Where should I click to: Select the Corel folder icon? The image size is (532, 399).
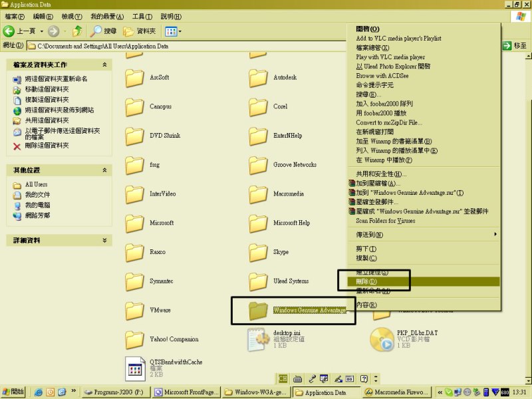(x=258, y=107)
